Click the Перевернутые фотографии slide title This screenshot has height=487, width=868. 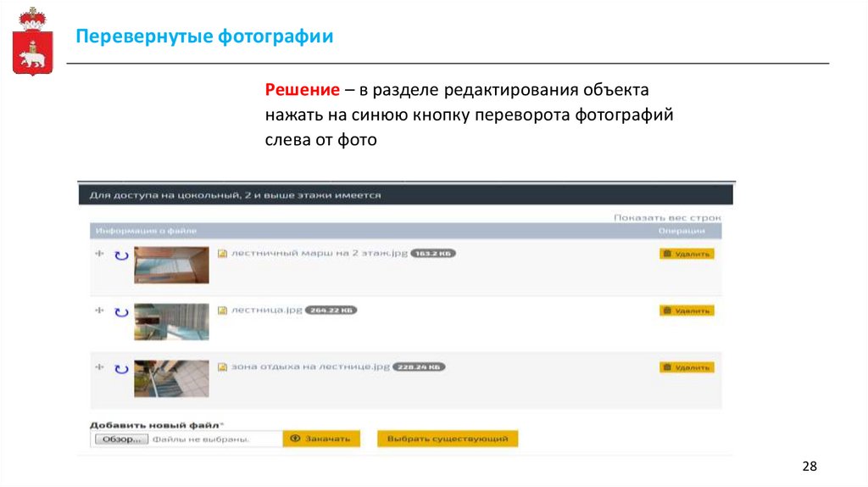pyautogui.click(x=204, y=36)
